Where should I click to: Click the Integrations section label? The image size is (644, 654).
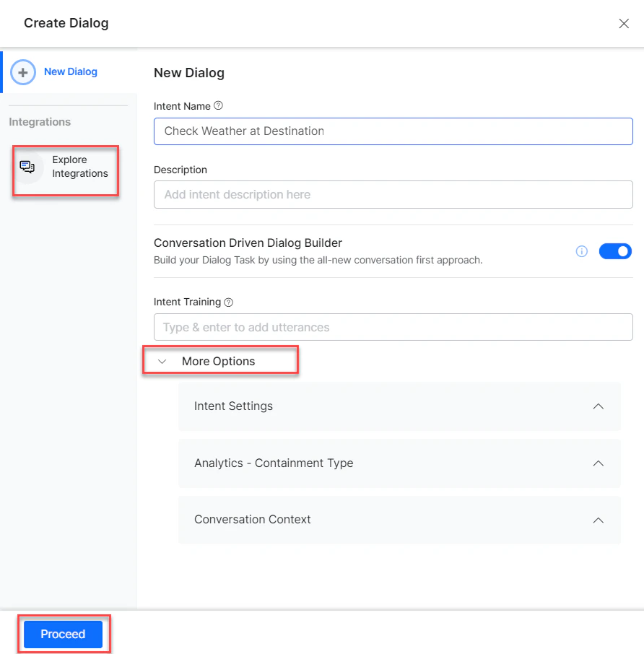tap(40, 121)
